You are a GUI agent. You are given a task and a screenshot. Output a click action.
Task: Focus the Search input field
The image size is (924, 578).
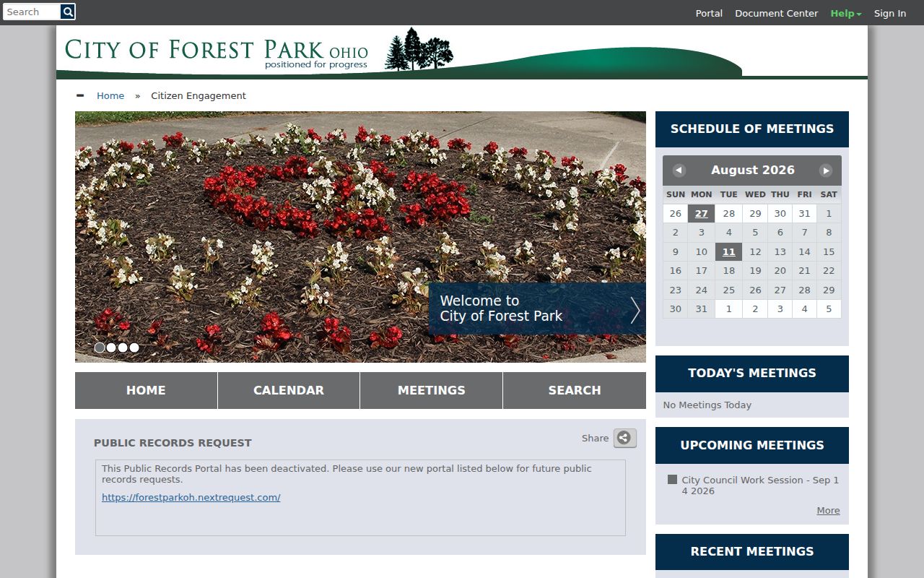(32, 12)
